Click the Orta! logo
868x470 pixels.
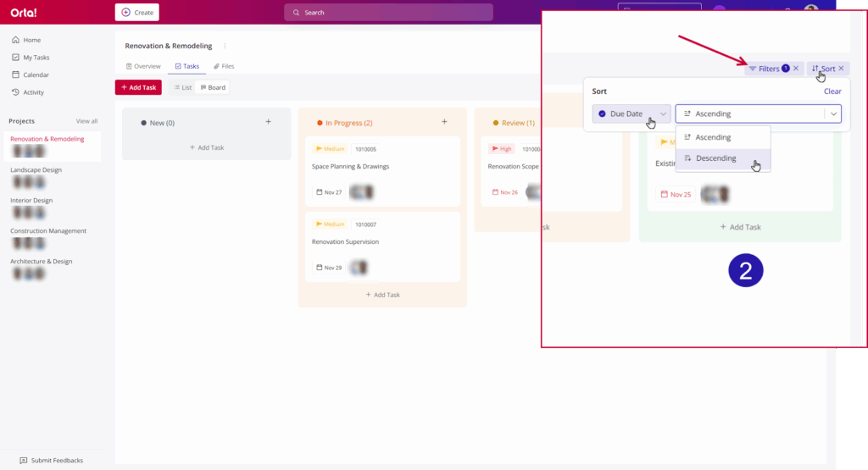point(24,13)
